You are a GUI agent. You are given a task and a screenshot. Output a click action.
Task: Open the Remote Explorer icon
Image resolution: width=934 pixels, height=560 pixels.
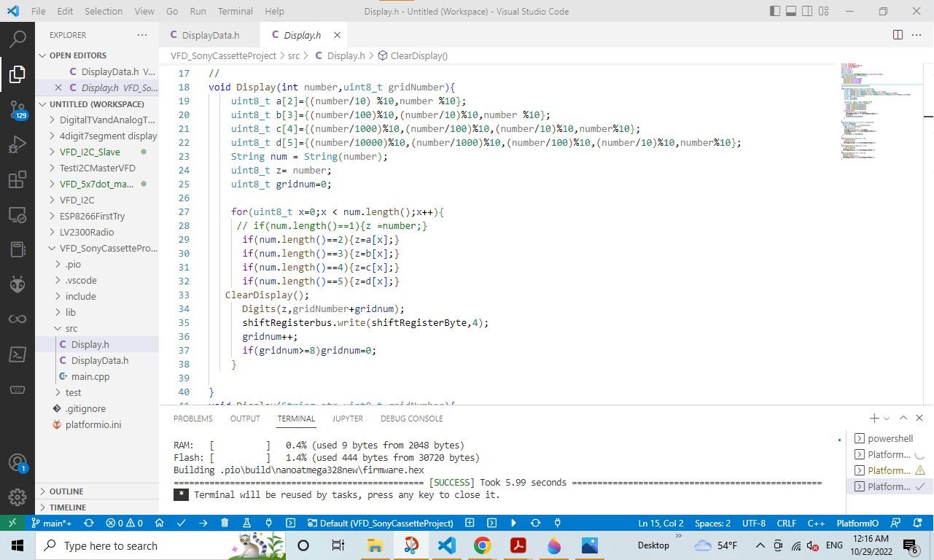pyautogui.click(x=17, y=214)
